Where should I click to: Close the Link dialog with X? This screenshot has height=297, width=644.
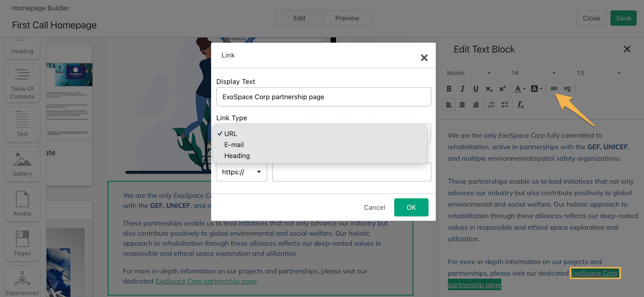point(424,58)
